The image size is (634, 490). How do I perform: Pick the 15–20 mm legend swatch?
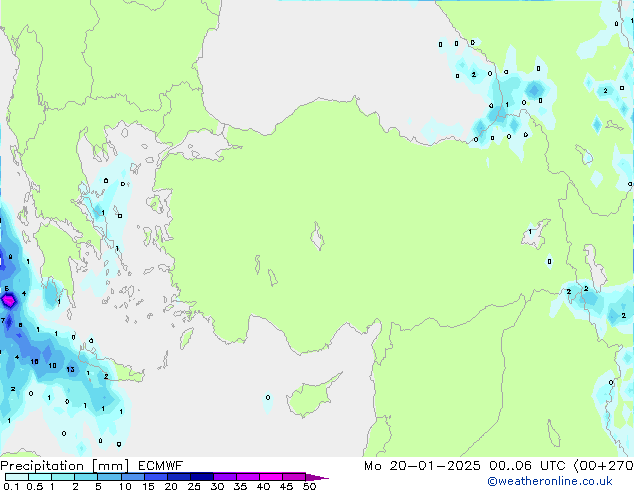(155, 477)
